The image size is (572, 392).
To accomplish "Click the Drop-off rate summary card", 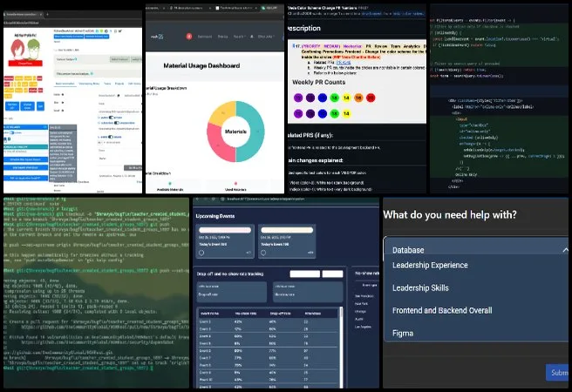I will pos(232,292).
